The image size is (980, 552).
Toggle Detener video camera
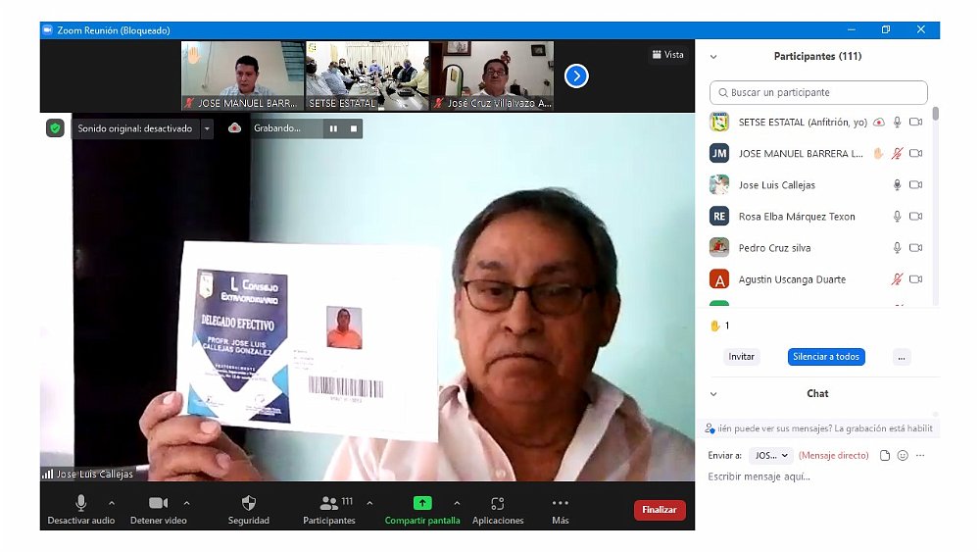pyautogui.click(x=158, y=503)
